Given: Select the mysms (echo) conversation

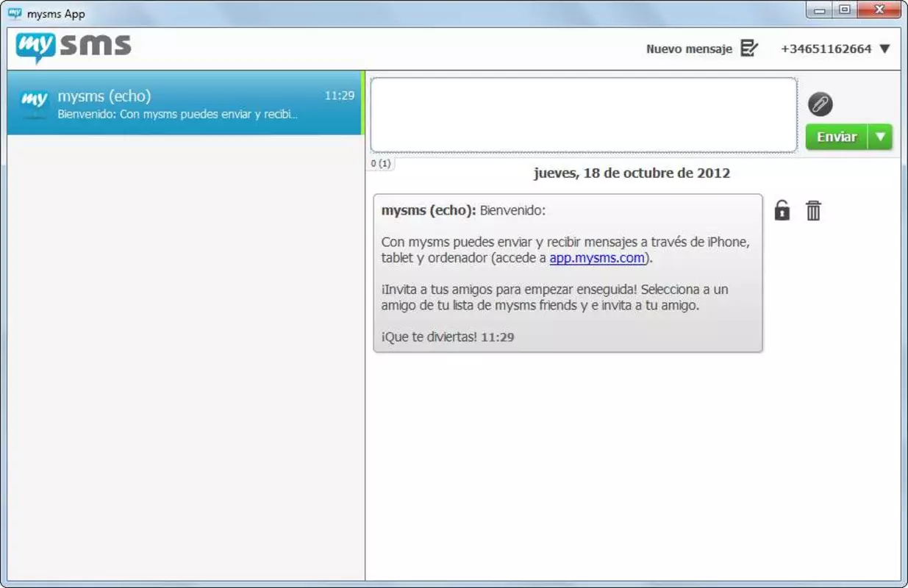Looking at the screenshot, I should 185,103.
